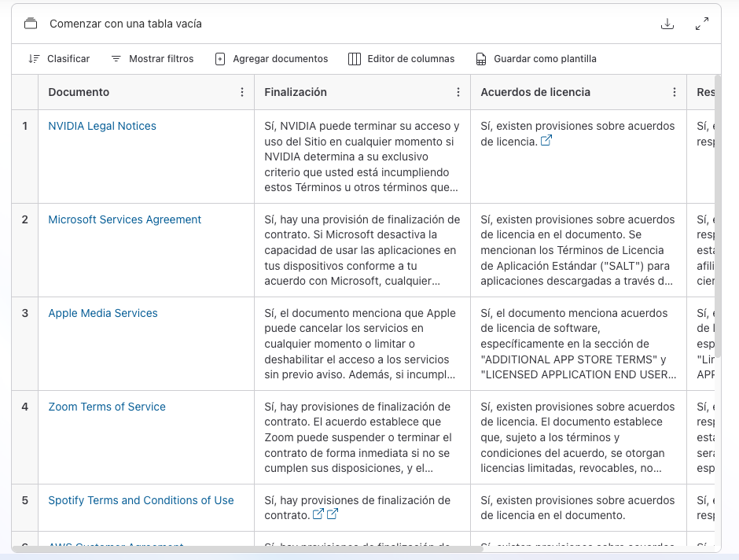The height and width of the screenshot is (560, 739).
Task: Click the vertical scrollbar thumb
Action: [718, 216]
